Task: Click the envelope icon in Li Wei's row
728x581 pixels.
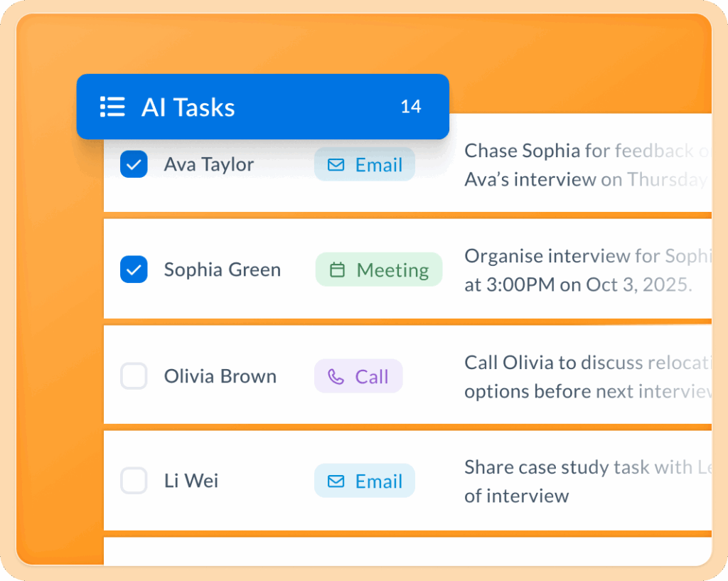Action: 336,481
